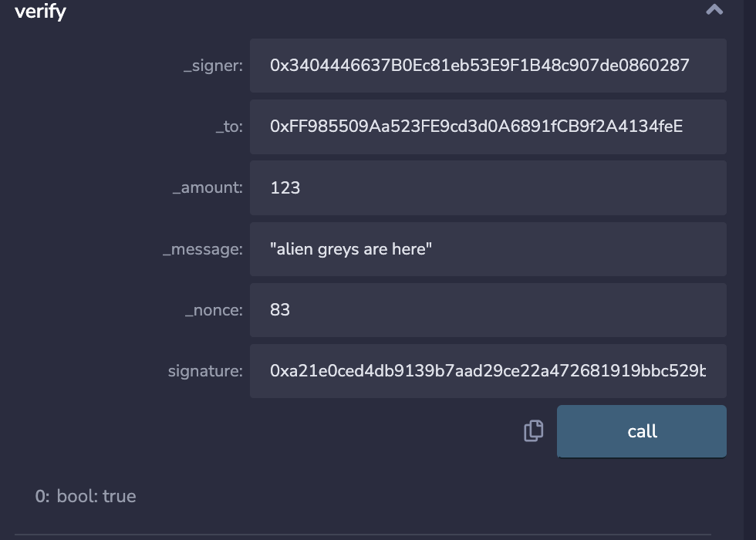Viewport: 756px width, 540px height.
Task: Select the _signer address input field
Action: click(x=488, y=66)
